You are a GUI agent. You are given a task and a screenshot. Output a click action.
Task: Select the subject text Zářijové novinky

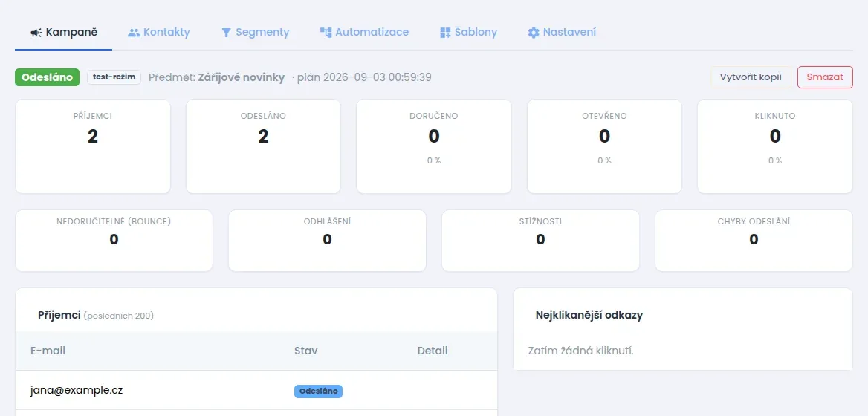pos(242,77)
